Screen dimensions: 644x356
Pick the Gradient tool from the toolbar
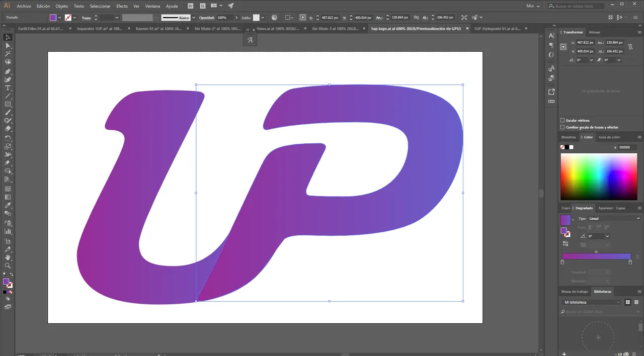[8, 197]
